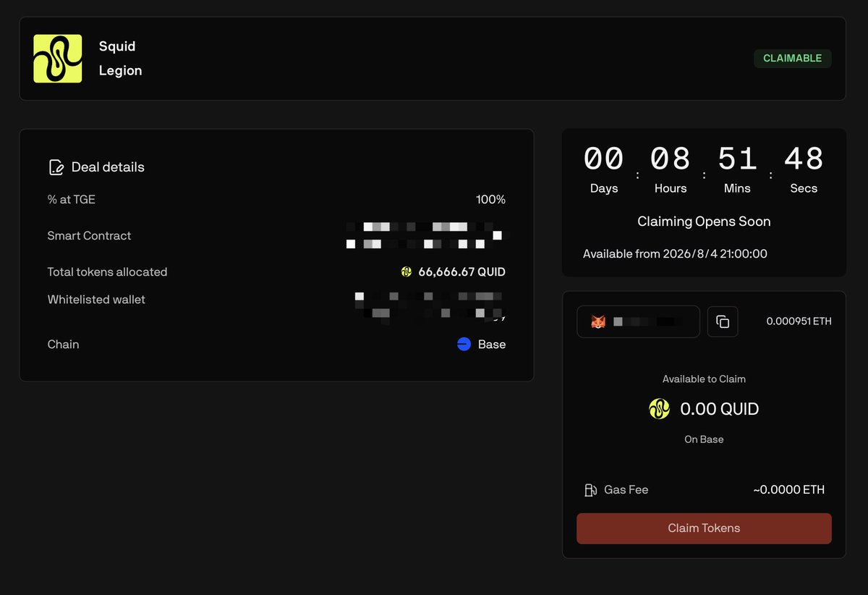
Task: Click the 'On Base' text
Action: pyautogui.click(x=704, y=439)
